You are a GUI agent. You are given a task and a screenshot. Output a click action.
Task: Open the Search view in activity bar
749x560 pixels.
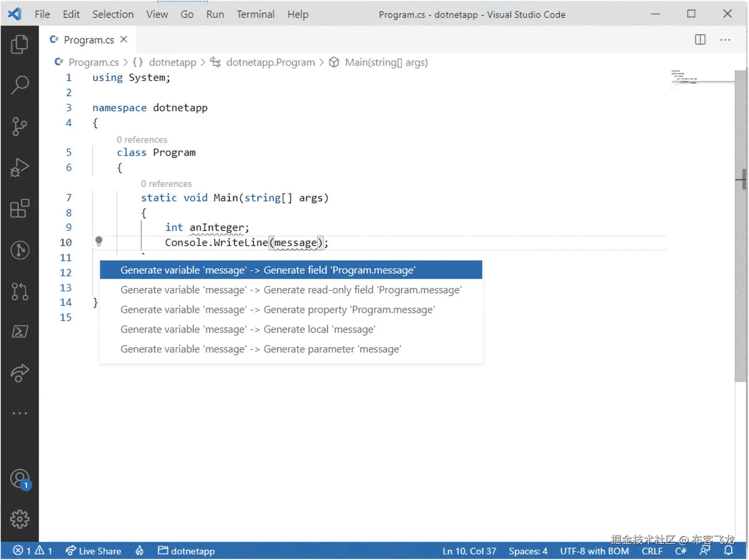click(20, 85)
